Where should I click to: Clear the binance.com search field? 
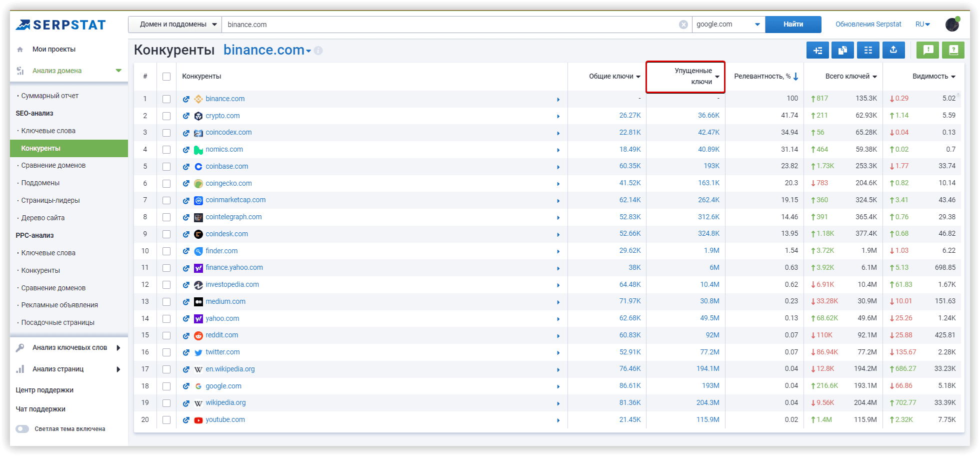pyautogui.click(x=683, y=25)
